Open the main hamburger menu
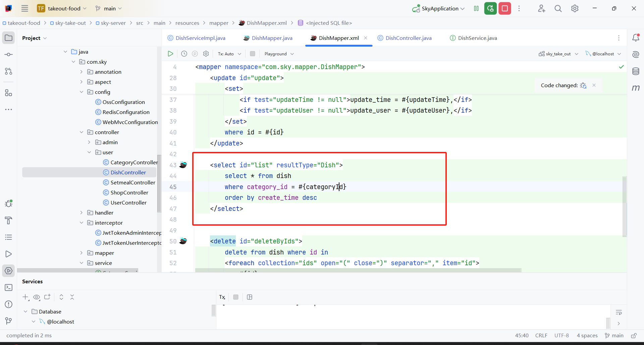 pyautogui.click(x=25, y=8)
